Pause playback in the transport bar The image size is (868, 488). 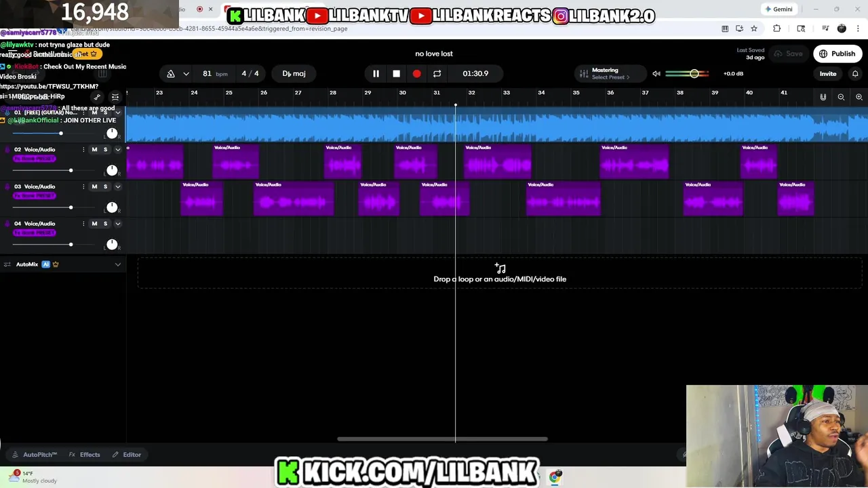(x=376, y=74)
